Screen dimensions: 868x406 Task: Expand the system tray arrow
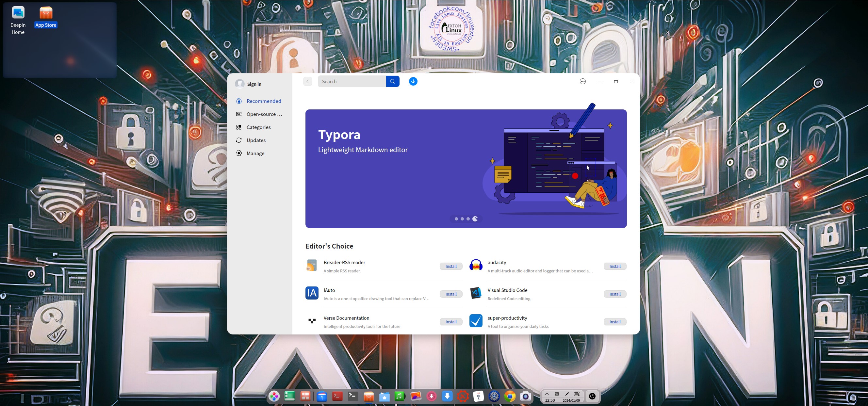pyautogui.click(x=547, y=394)
